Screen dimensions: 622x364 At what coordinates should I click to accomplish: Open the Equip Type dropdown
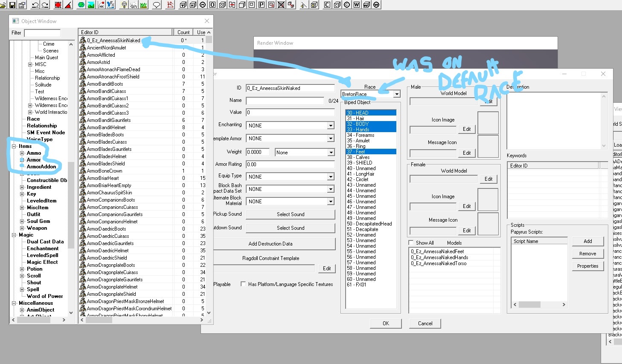331,176
